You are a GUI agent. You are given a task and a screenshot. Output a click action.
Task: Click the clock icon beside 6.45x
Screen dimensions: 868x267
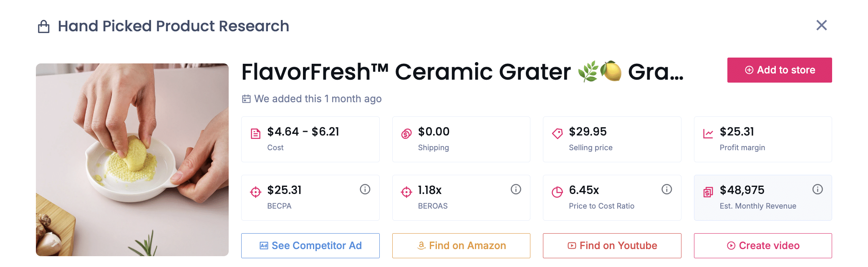pos(556,190)
